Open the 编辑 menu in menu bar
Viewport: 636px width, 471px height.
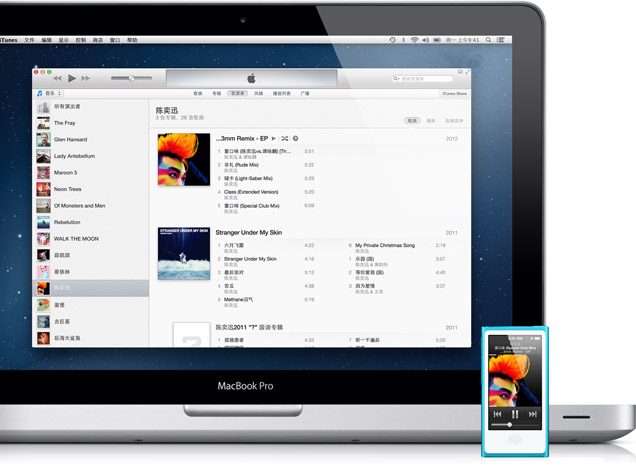click(x=47, y=40)
